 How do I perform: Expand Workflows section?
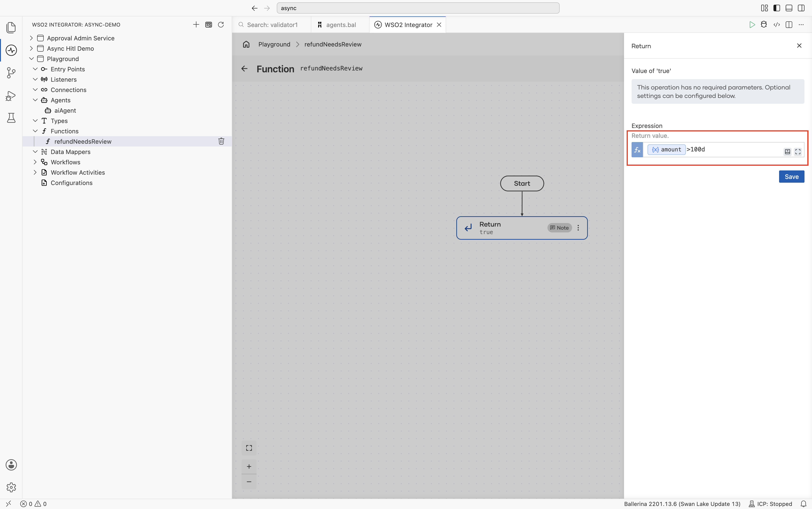(35, 162)
